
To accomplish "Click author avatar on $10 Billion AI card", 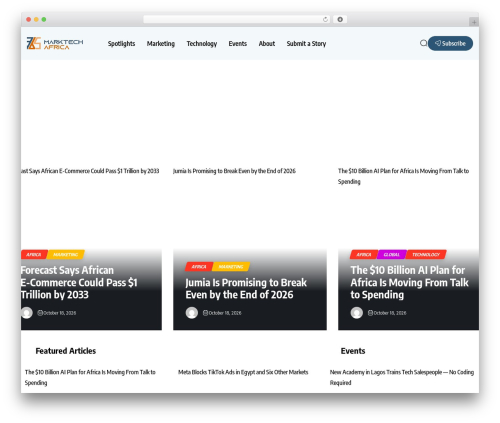I will 357,313.
